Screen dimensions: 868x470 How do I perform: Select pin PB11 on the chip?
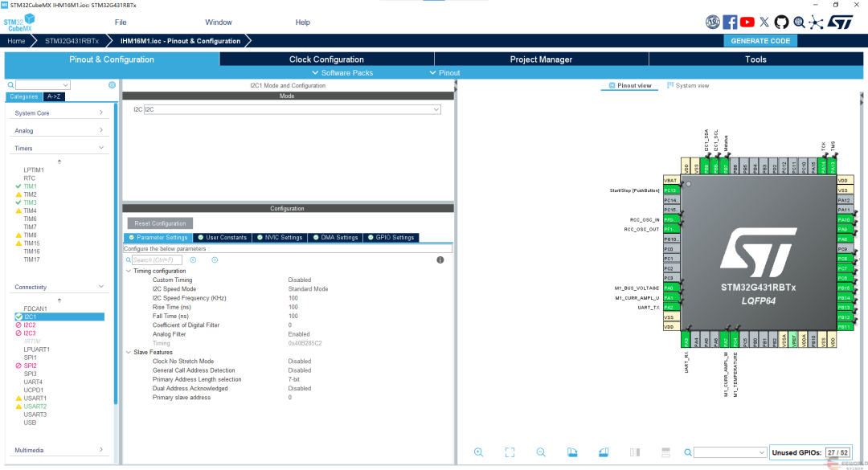pos(844,327)
